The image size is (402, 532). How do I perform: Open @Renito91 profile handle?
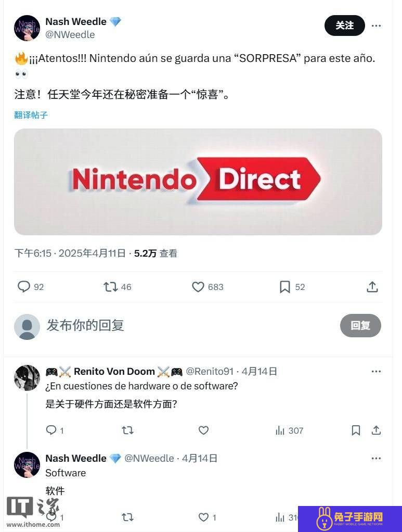(x=210, y=372)
